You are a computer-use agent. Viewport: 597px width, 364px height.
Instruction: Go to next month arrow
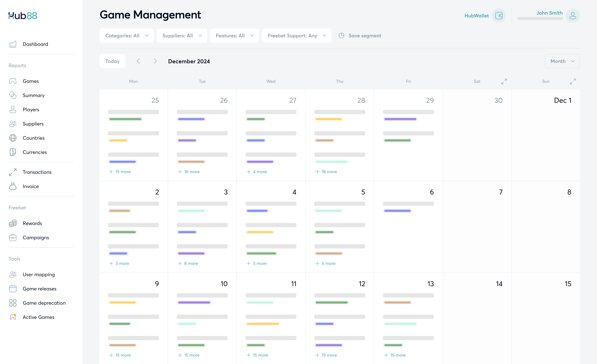(155, 61)
